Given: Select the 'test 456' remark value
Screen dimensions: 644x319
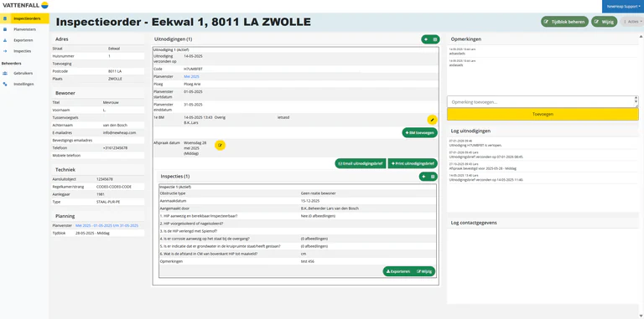Looking at the screenshot, I should pos(308,261).
